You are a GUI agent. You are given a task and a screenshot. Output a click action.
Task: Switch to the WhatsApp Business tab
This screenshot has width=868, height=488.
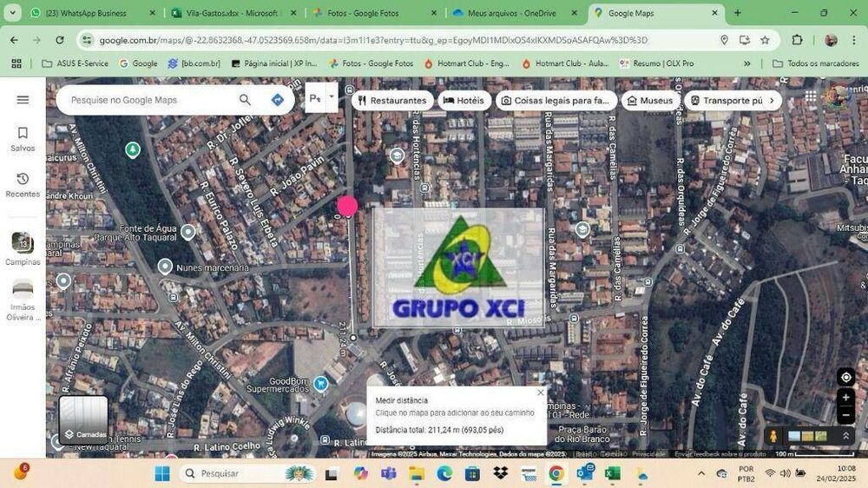point(85,13)
